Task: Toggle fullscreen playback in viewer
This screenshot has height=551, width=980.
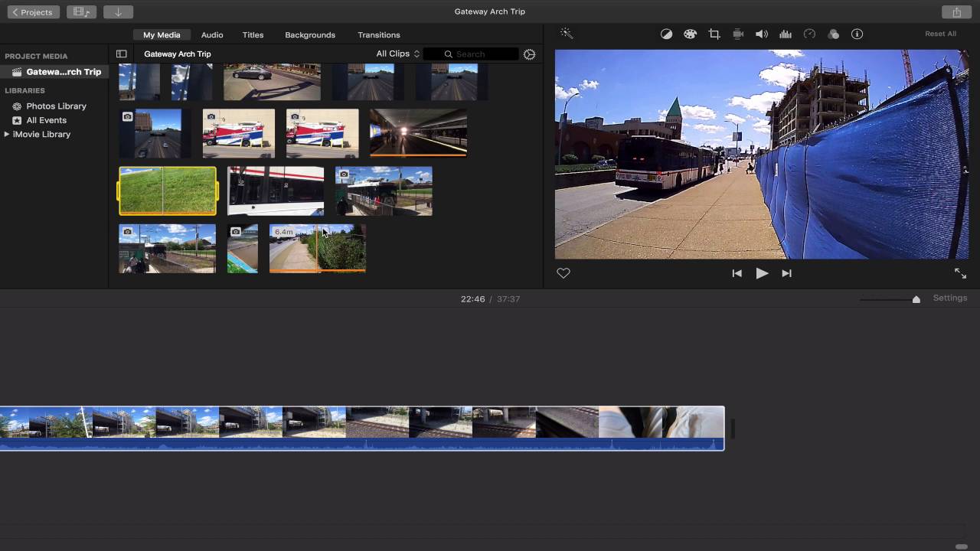Action: [960, 273]
